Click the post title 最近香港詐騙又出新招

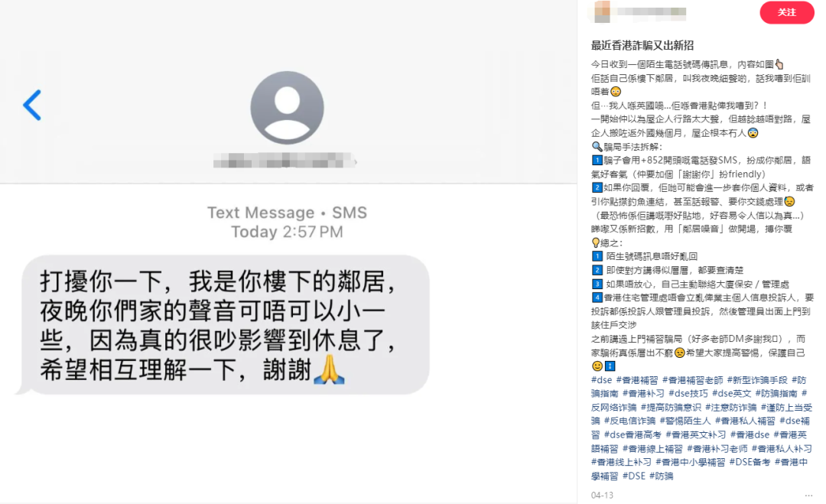642,45
